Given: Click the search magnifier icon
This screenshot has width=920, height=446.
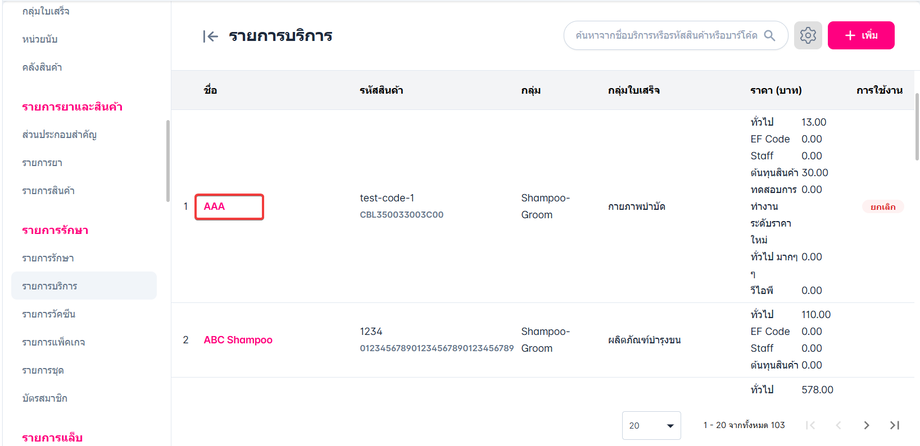Looking at the screenshot, I should [770, 36].
